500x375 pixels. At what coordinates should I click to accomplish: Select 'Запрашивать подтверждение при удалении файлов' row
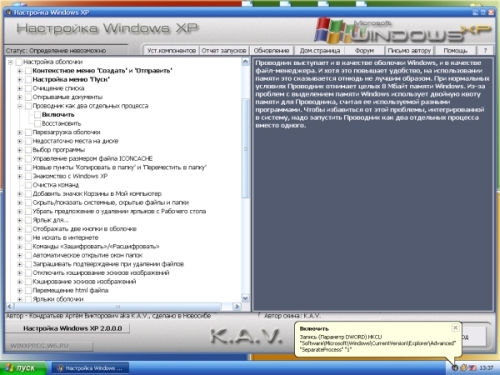coord(108,264)
